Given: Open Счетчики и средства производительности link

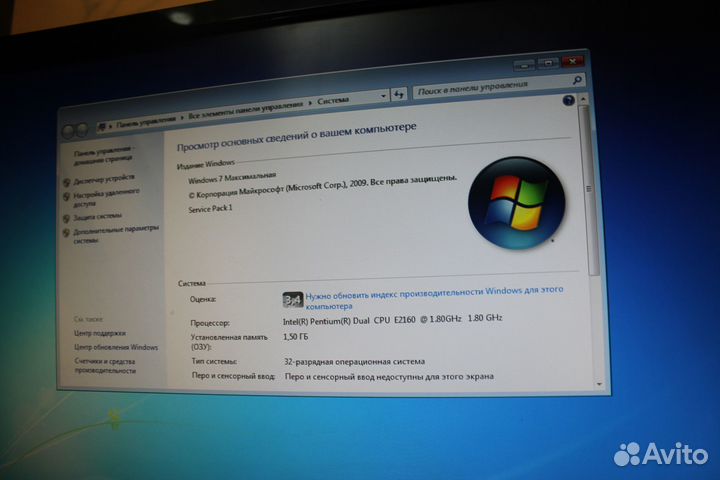Looking at the screenshot, I should [105, 366].
